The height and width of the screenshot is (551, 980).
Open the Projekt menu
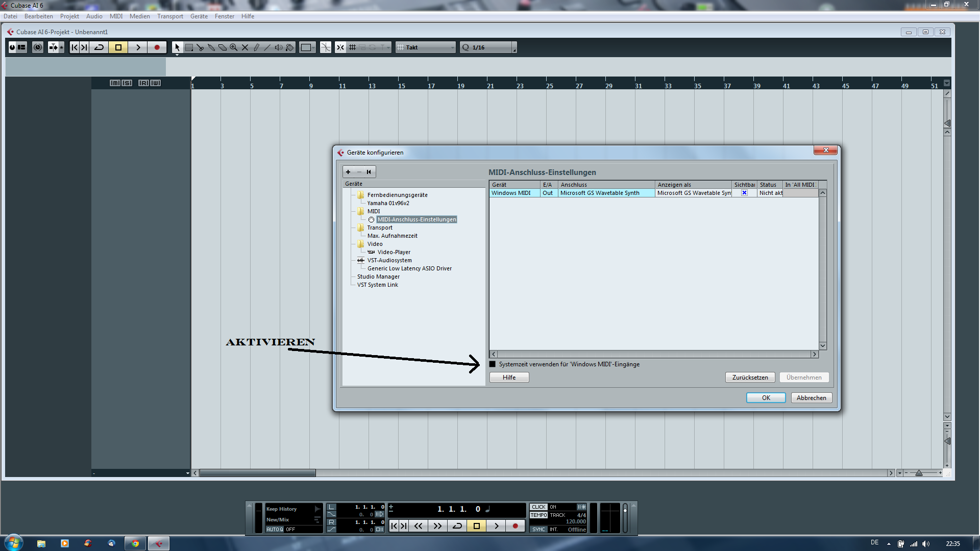point(69,16)
